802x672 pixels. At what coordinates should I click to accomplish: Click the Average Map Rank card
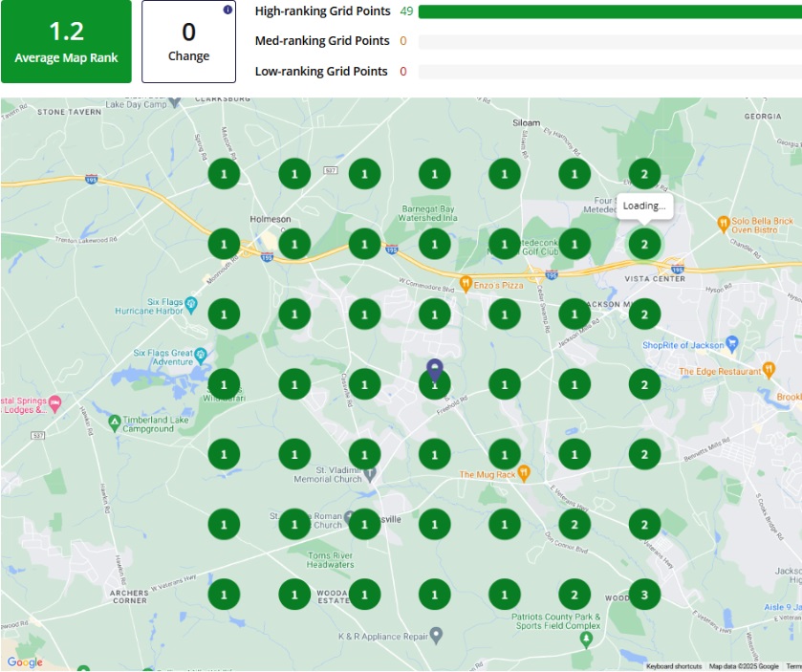pos(66,41)
